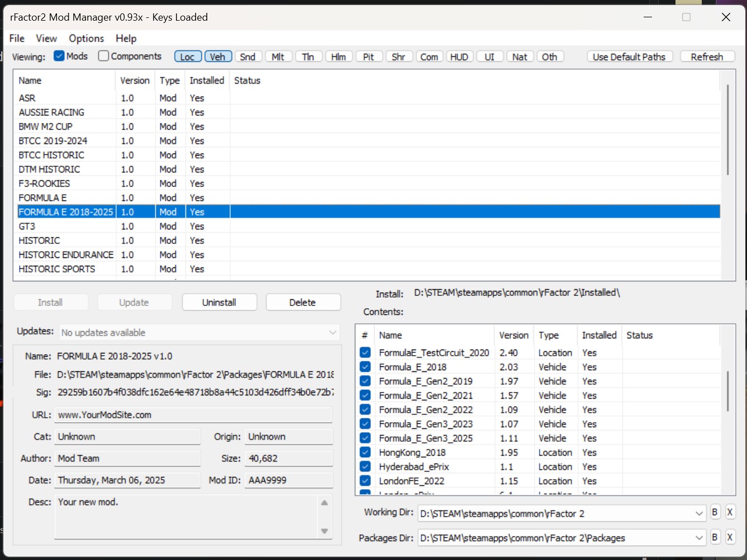
Task: Check the Components viewing checkbox
Action: click(103, 56)
